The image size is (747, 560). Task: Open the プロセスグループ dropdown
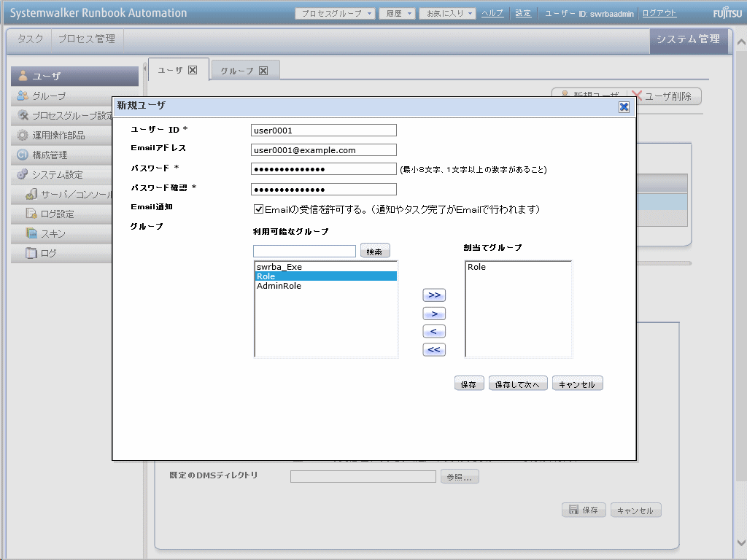tap(336, 13)
